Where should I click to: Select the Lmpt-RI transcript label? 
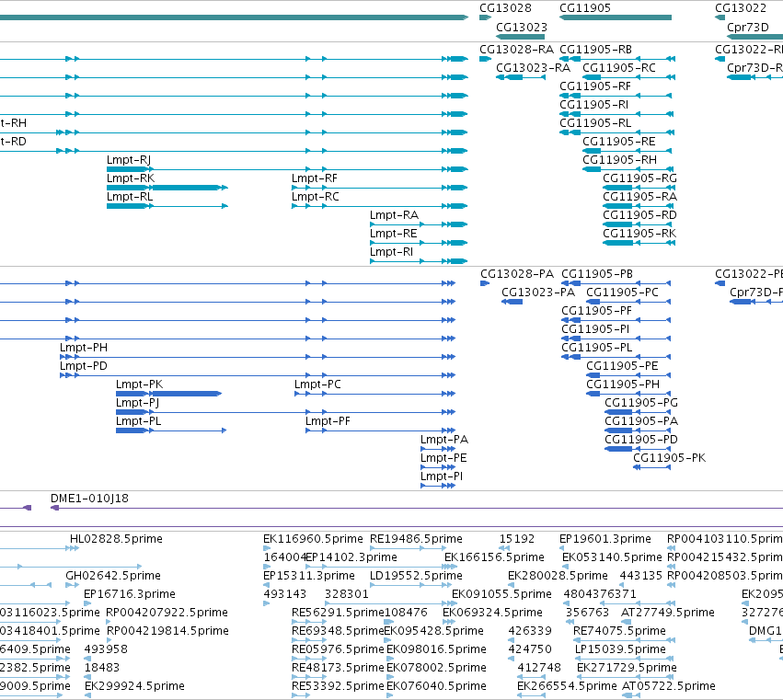[x=391, y=252]
